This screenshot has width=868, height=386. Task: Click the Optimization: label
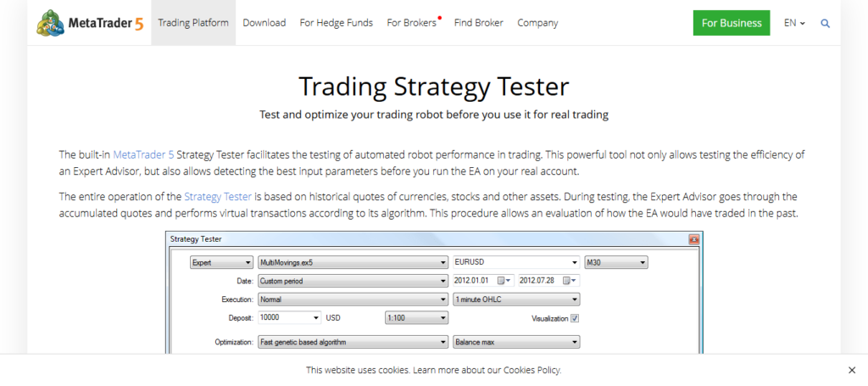(x=234, y=342)
